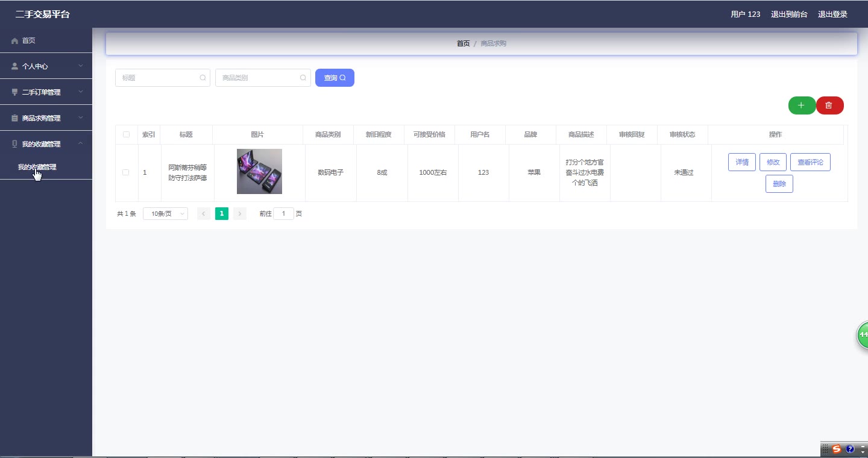Open the 二手订单管理 sidebar menu
Image resolution: width=868 pixels, height=458 pixels.
tap(46, 92)
